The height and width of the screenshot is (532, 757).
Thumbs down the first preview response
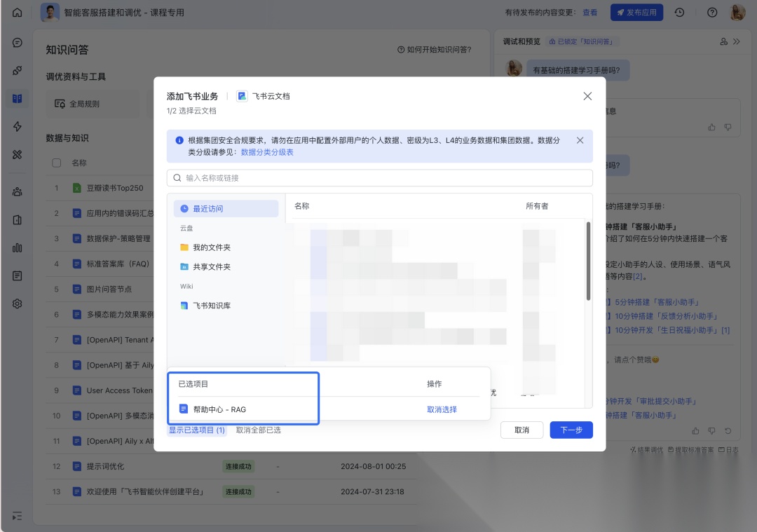click(728, 128)
